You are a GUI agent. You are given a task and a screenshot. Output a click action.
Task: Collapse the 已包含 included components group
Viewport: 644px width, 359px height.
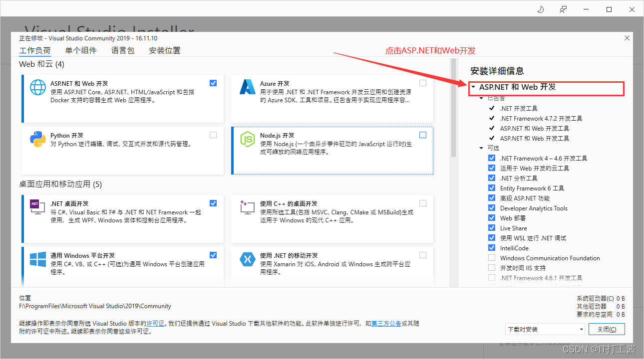tap(482, 98)
